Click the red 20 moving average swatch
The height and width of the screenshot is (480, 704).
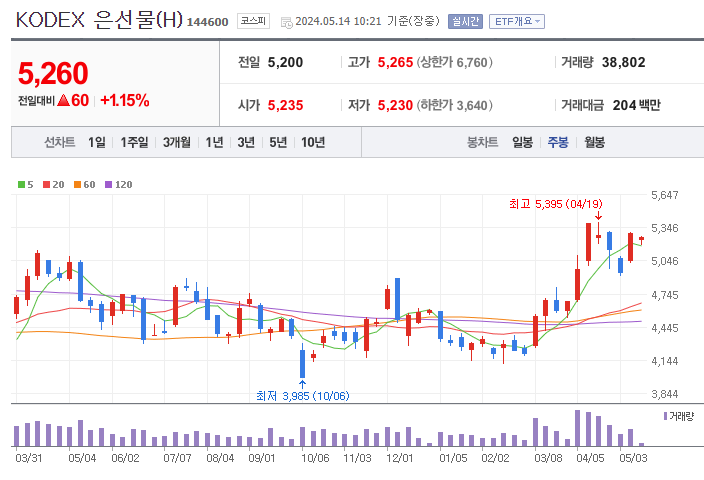coord(46,185)
